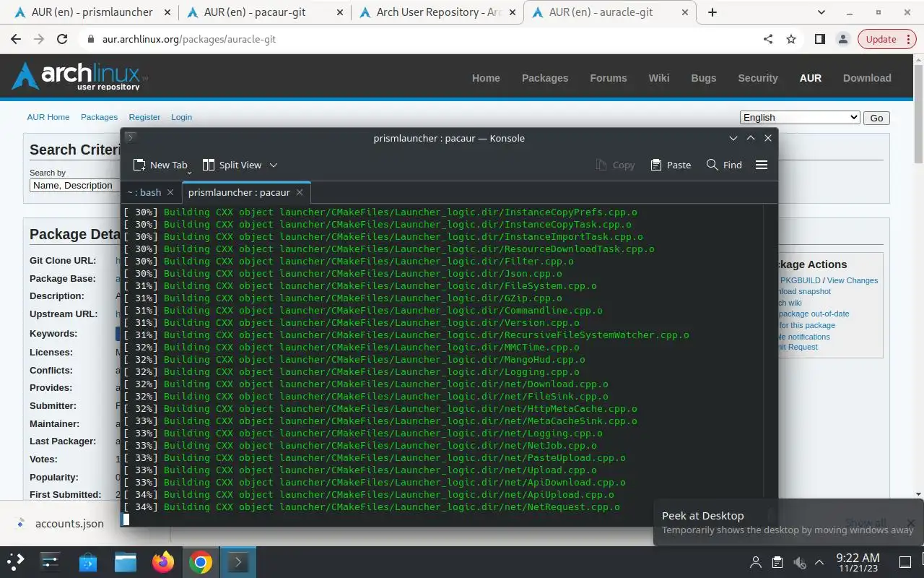Toggle Split View in Konsole
Screen dimensions: 924x578
point(232,165)
